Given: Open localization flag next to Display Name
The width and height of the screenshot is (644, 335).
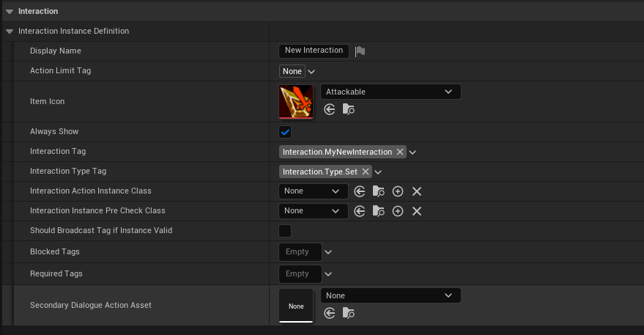Looking at the screenshot, I should point(360,51).
